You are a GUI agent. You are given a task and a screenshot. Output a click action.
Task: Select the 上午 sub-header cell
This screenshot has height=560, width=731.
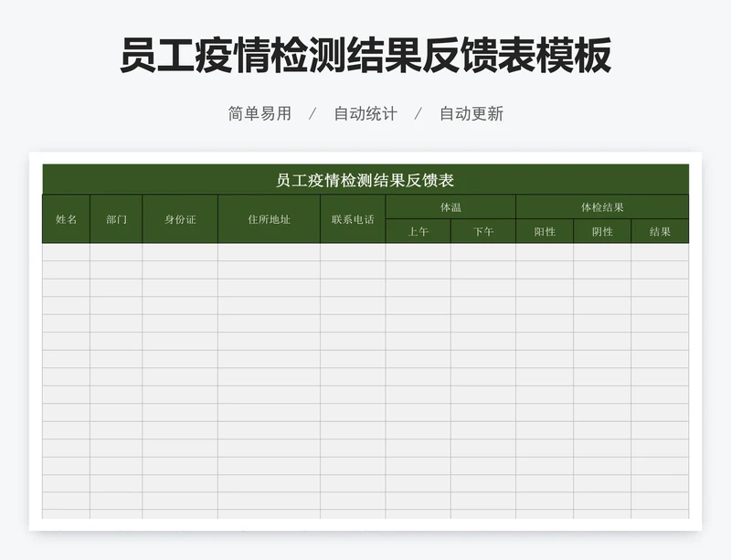[418, 231]
